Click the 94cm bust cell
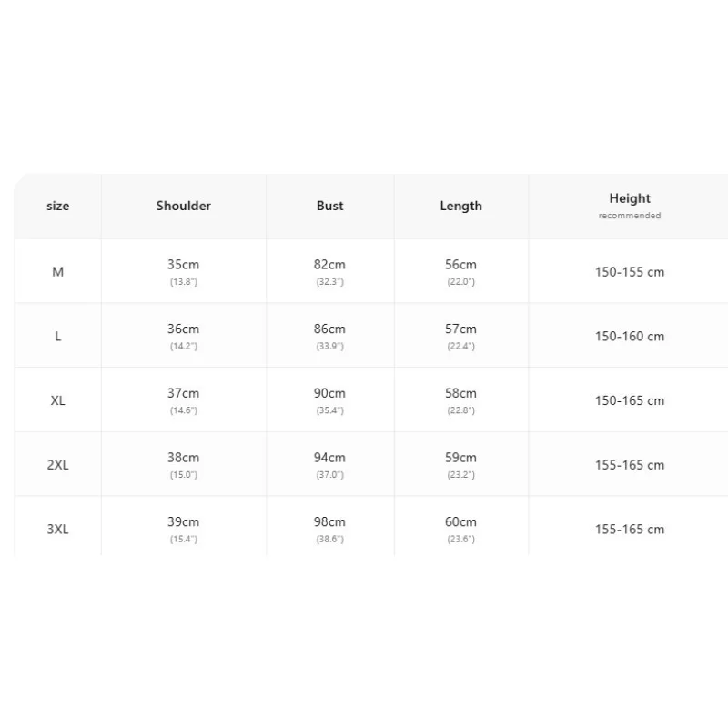The height and width of the screenshot is (728, 728). 329,465
